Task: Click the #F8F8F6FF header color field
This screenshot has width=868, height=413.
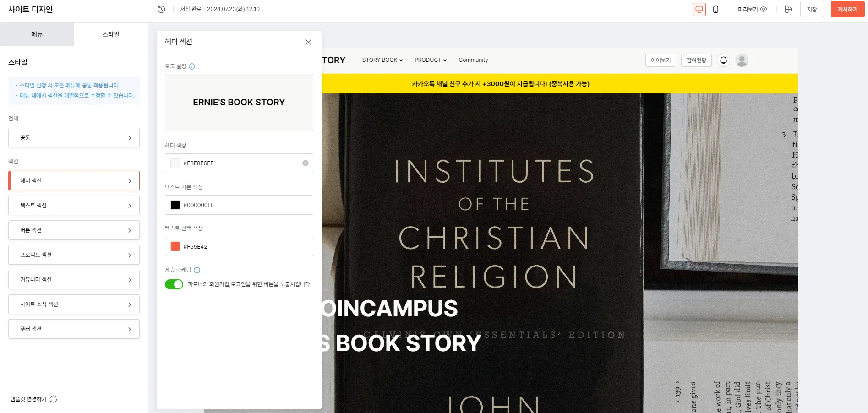Action: [x=239, y=163]
